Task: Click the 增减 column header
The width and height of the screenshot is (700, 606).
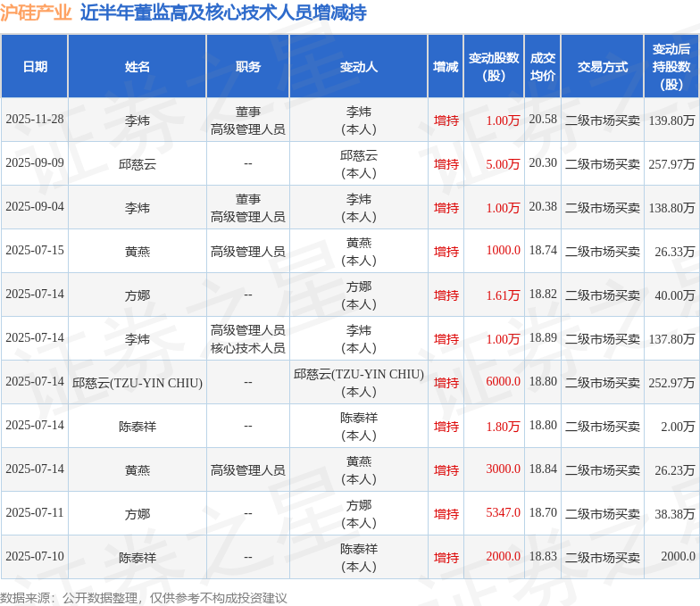Action: [446, 66]
